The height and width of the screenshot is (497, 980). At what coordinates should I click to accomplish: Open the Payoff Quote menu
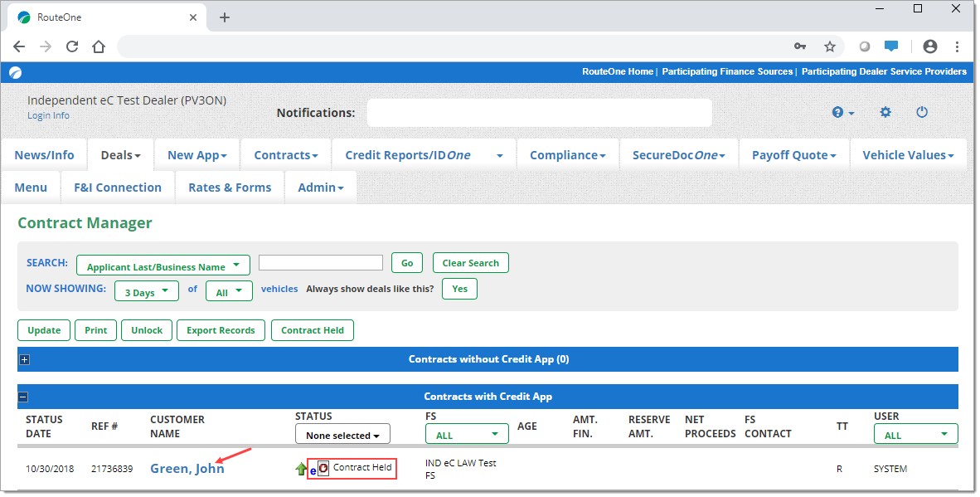pos(793,155)
